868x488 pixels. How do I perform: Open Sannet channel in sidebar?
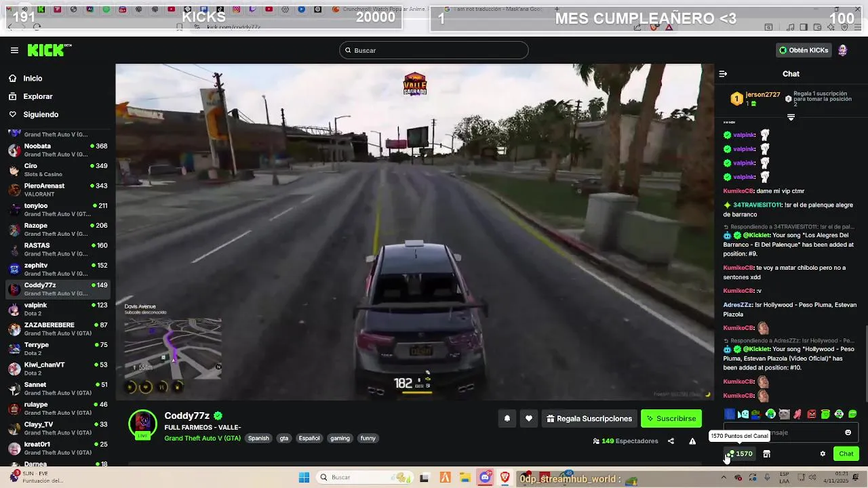click(58, 389)
